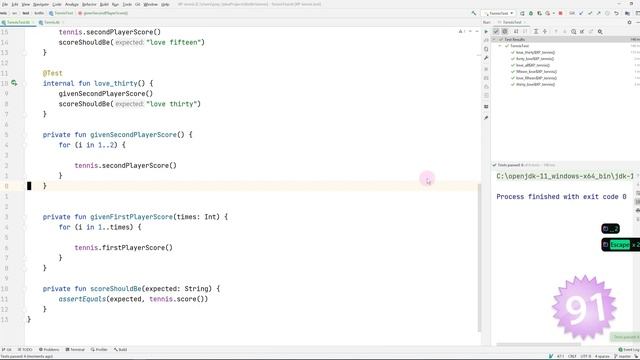The height and width of the screenshot is (360, 640).
Task: Open Profiler tool window button
Action: [x=99, y=350]
